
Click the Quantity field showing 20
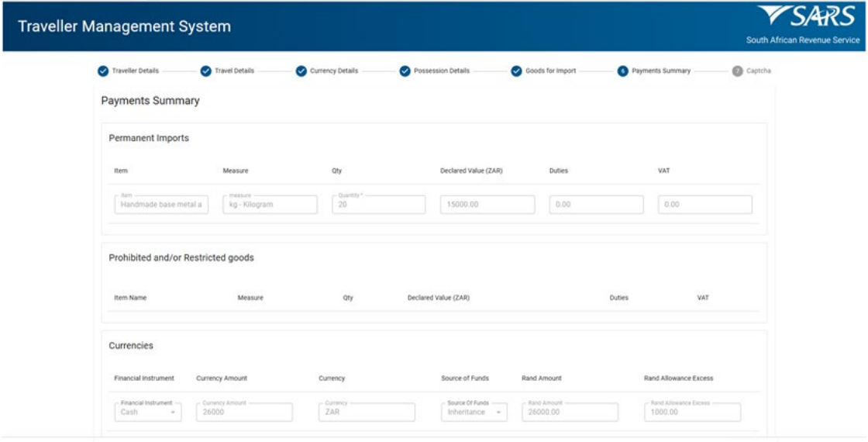378,205
